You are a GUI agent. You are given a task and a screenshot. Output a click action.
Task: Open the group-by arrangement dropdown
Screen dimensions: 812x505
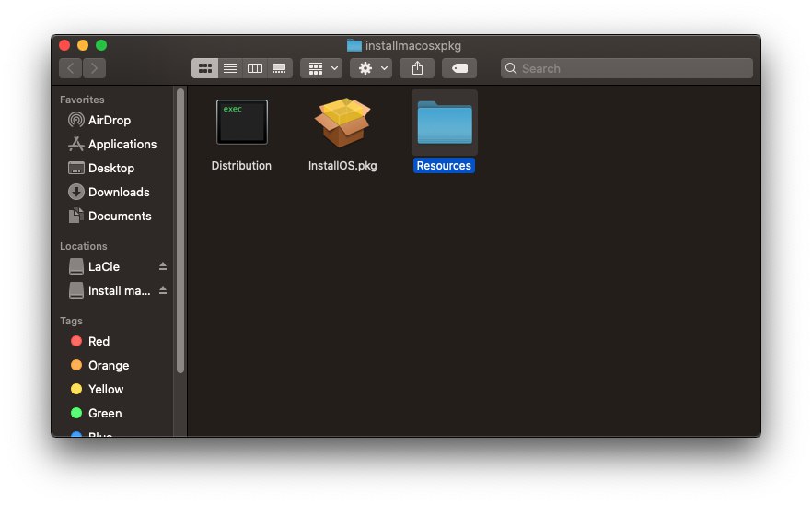click(x=321, y=68)
